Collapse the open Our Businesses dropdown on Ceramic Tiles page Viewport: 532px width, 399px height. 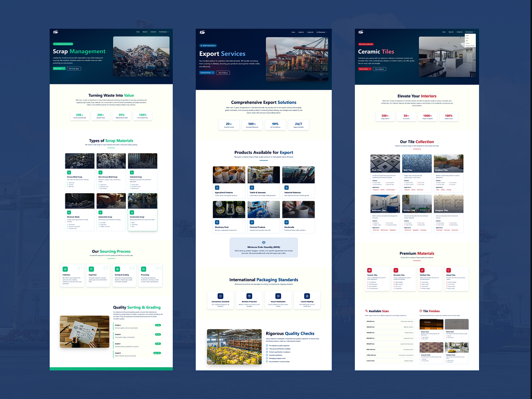[469, 32]
